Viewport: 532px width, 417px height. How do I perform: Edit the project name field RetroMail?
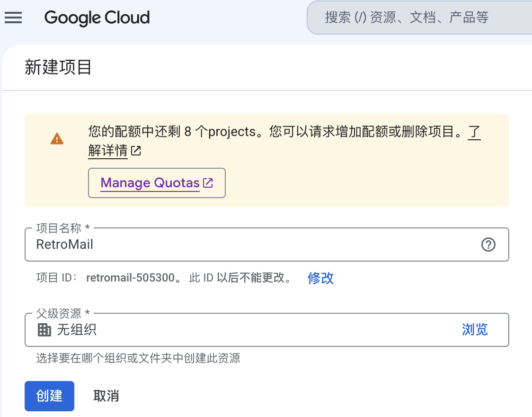point(266,245)
